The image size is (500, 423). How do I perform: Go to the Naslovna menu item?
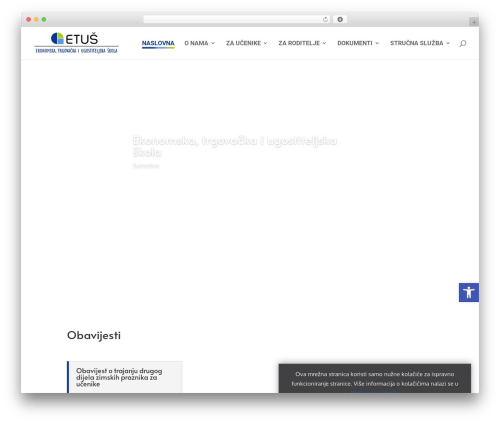tap(158, 43)
